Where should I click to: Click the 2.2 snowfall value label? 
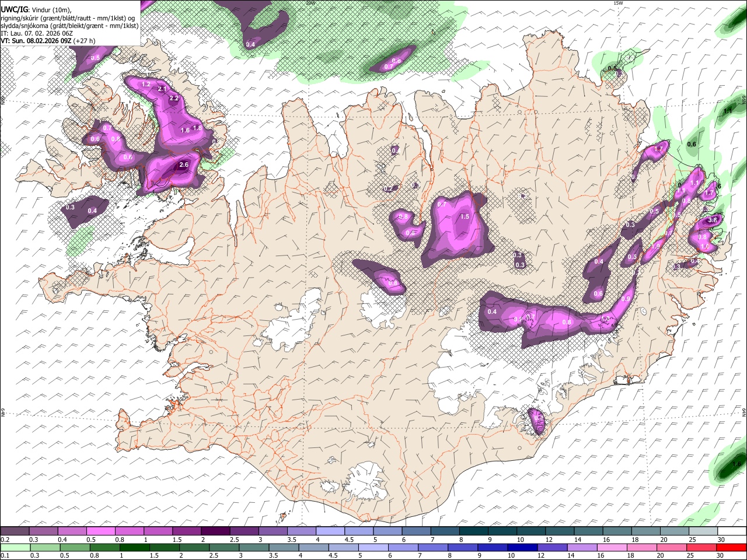(174, 99)
